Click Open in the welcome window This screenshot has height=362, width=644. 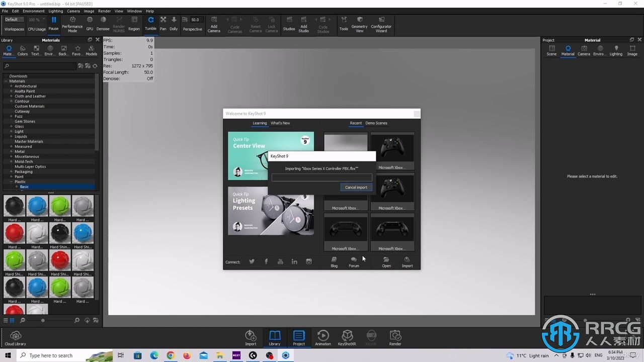[x=386, y=262]
